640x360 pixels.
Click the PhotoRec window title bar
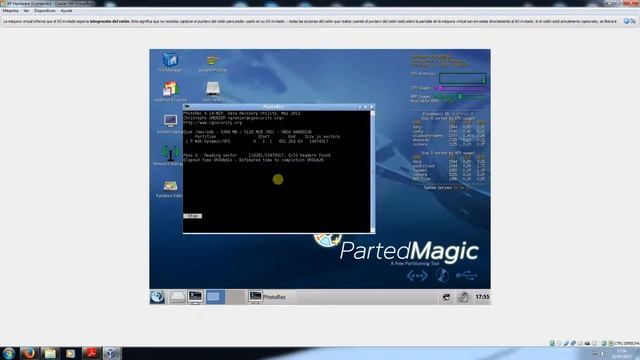tap(273, 107)
